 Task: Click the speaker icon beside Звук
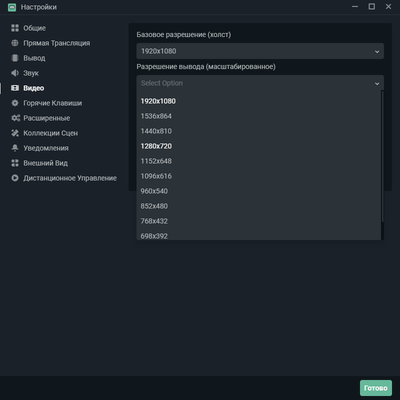click(15, 73)
